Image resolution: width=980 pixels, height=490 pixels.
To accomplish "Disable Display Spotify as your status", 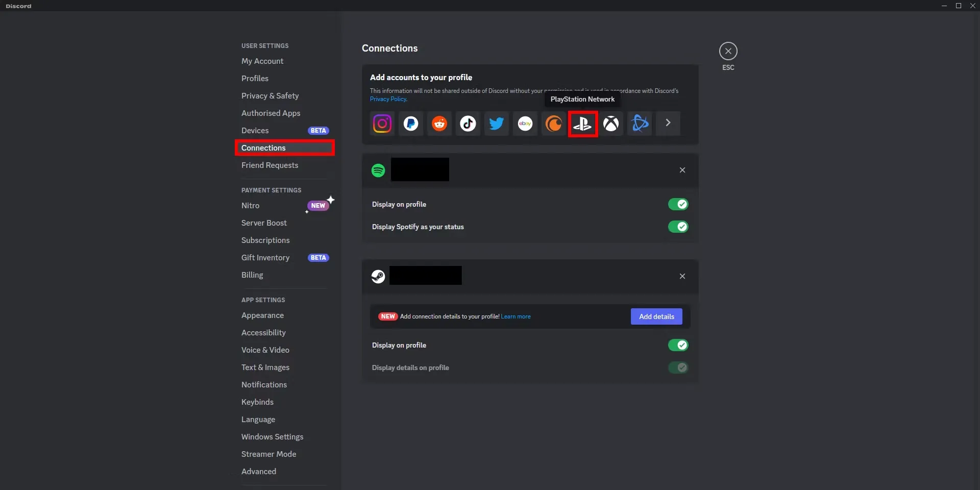I will coord(678,227).
